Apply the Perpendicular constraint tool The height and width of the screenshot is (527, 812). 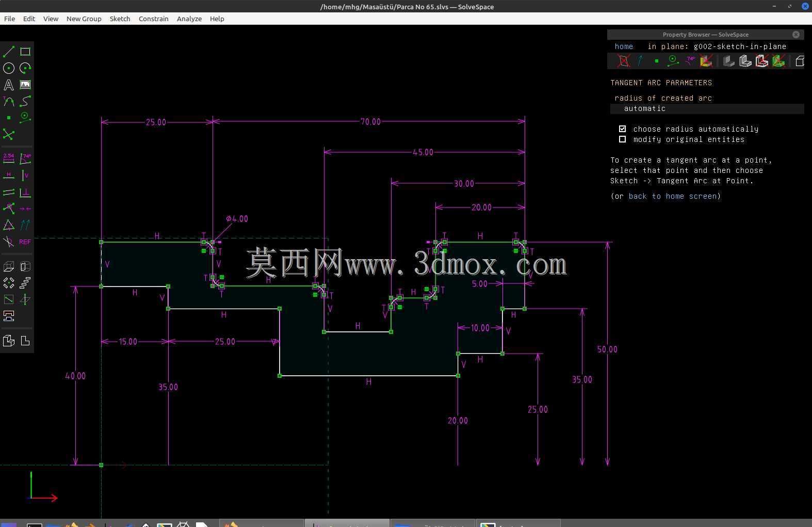25,193
